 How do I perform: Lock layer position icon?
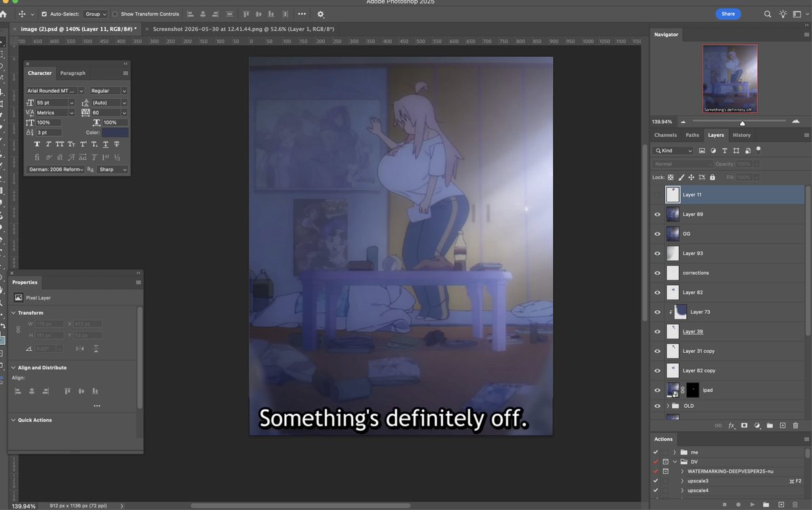click(x=691, y=177)
